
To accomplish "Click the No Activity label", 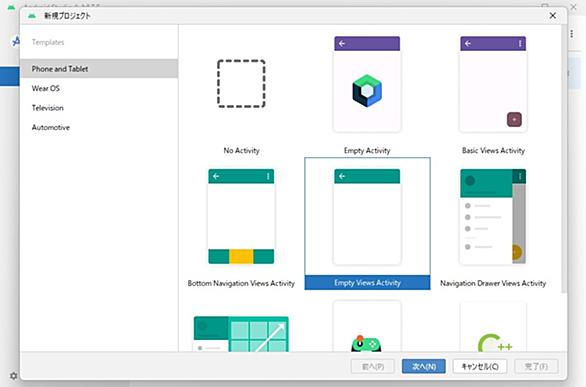I will [x=241, y=151].
